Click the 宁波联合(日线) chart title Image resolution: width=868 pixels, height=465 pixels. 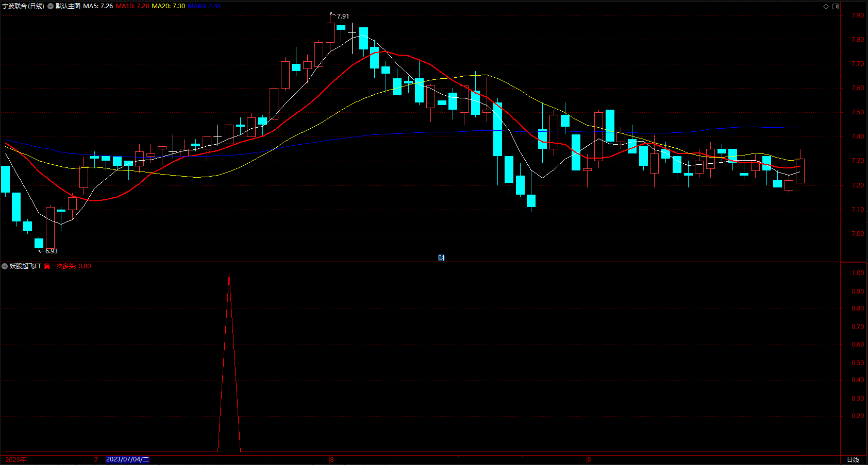[23, 6]
